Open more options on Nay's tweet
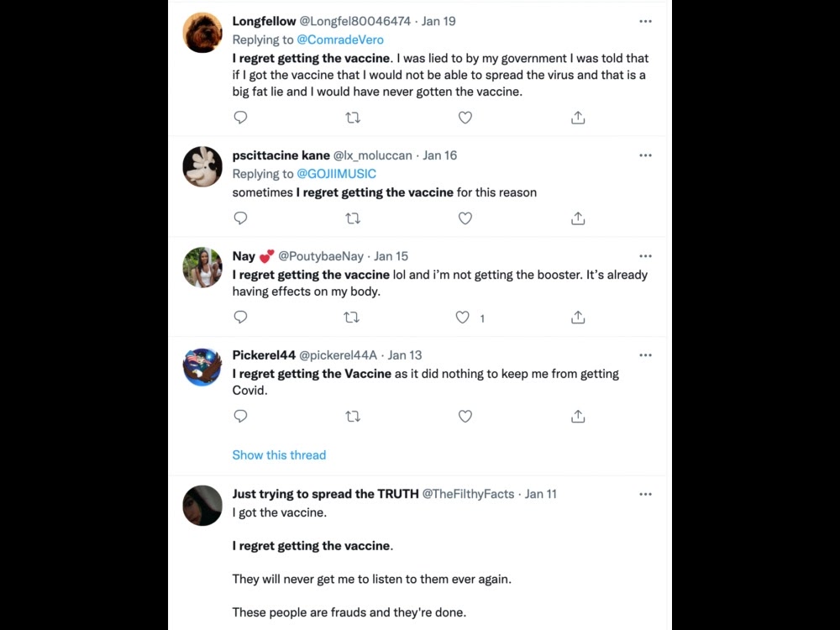Image resolution: width=840 pixels, height=630 pixels. tap(645, 256)
